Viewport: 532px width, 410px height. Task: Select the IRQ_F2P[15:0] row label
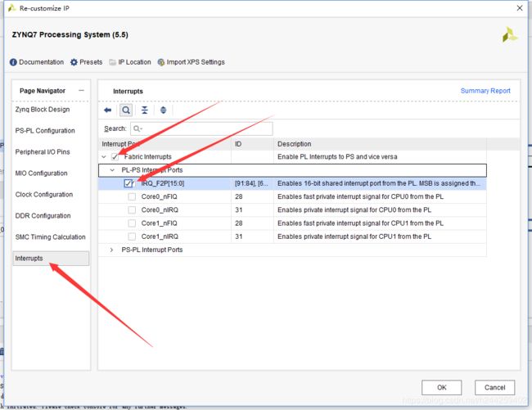coord(163,183)
